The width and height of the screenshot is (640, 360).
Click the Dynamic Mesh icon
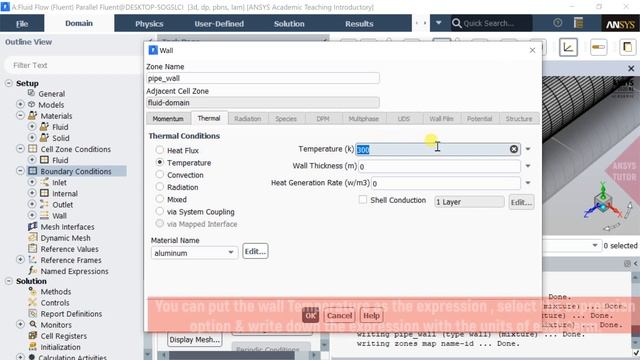tap(32, 238)
